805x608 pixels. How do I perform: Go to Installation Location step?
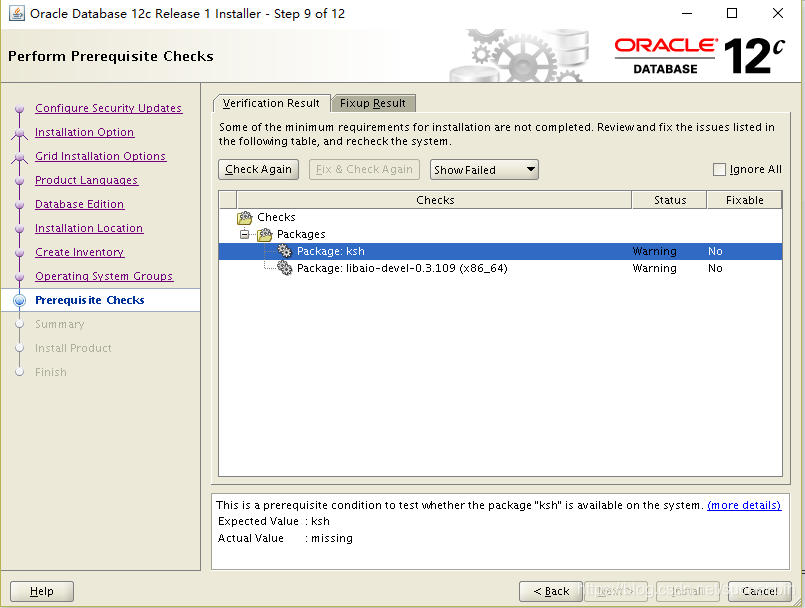click(x=89, y=229)
